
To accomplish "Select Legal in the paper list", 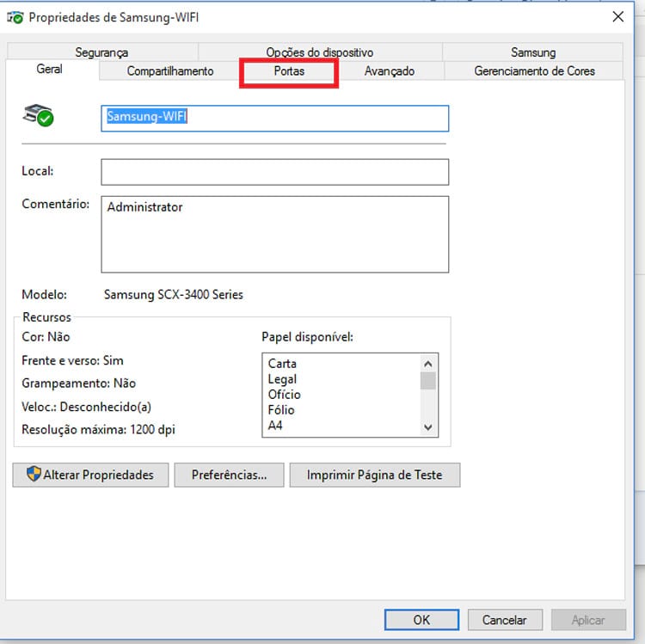I will (x=282, y=379).
